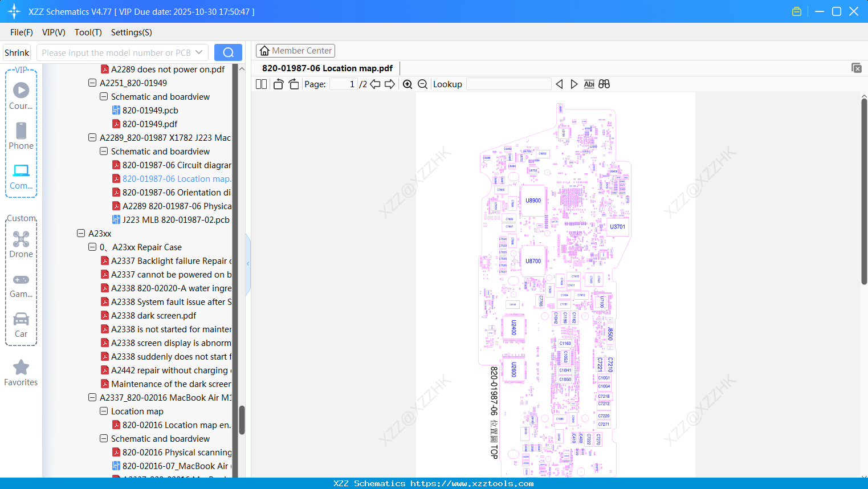Focus the model number search field
This screenshot has width=868, height=489.
tap(117, 52)
